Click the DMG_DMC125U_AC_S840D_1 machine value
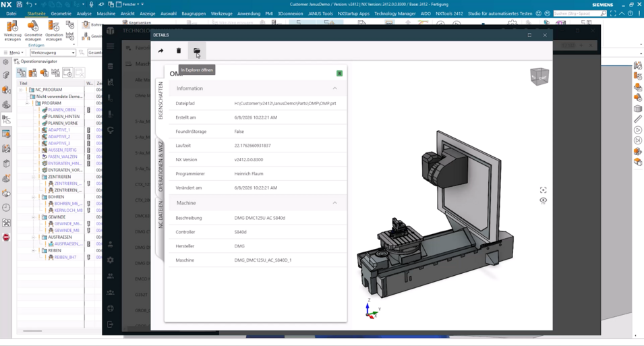The image size is (644, 346). [x=263, y=260]
